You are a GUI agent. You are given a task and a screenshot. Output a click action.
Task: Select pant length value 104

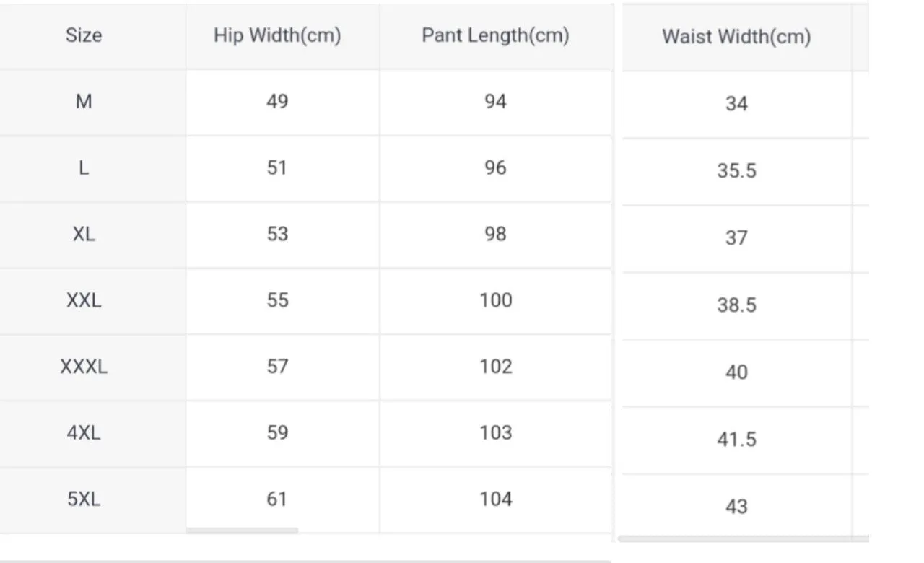click(495, 499)
